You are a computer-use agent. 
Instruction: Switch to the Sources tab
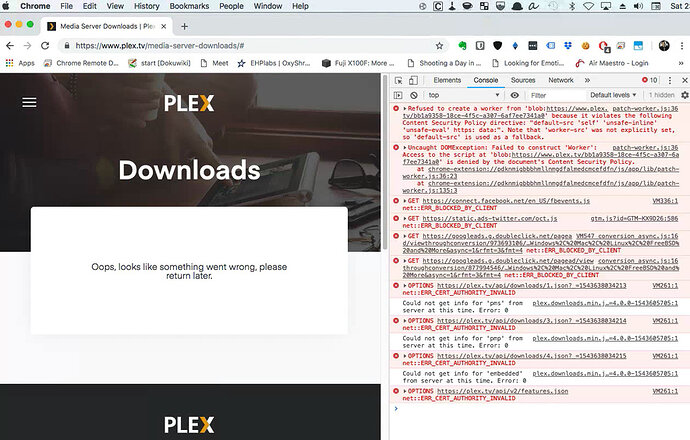click(523, 80)
